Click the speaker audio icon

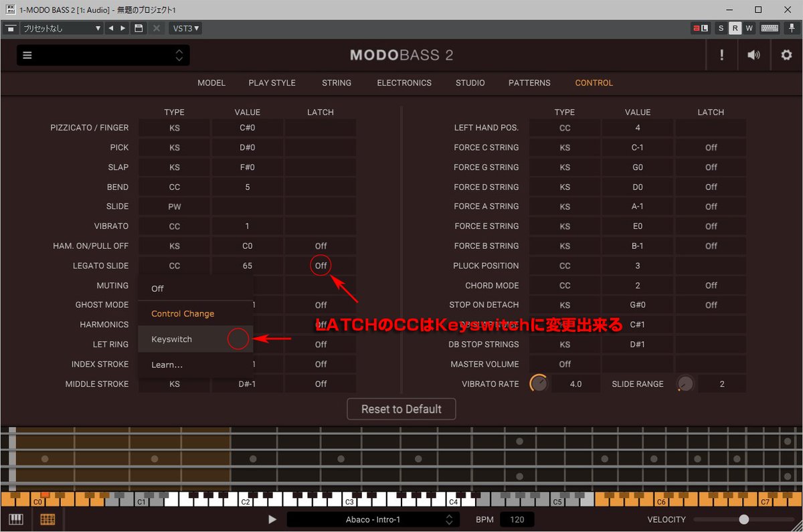click(x=754, y=56)
